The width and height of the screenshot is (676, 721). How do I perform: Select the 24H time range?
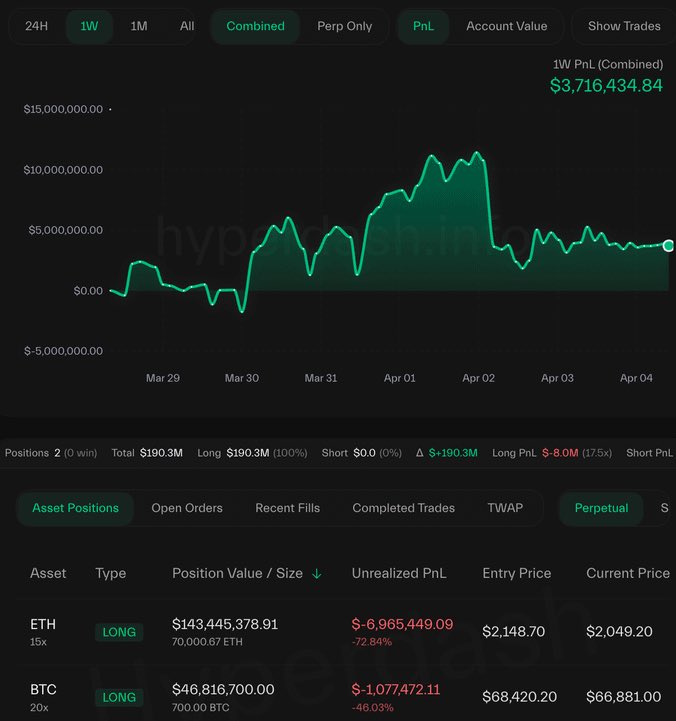tap(36, 26)
